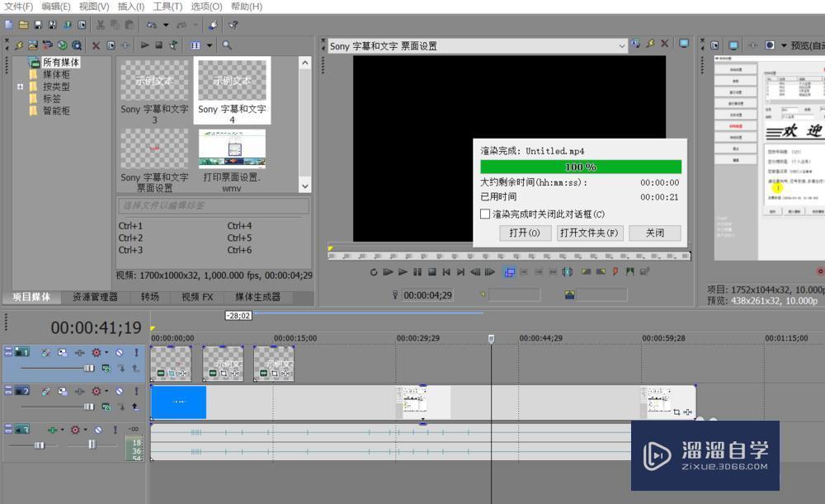This screenshot has width=825, height=504.
Task: Open the 媒体生成器 tab
Action: coord(257,297)
